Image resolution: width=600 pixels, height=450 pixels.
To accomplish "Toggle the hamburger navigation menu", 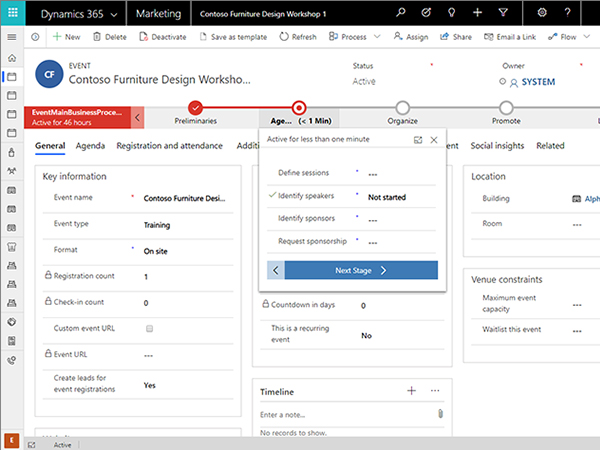I will [12, 37].
